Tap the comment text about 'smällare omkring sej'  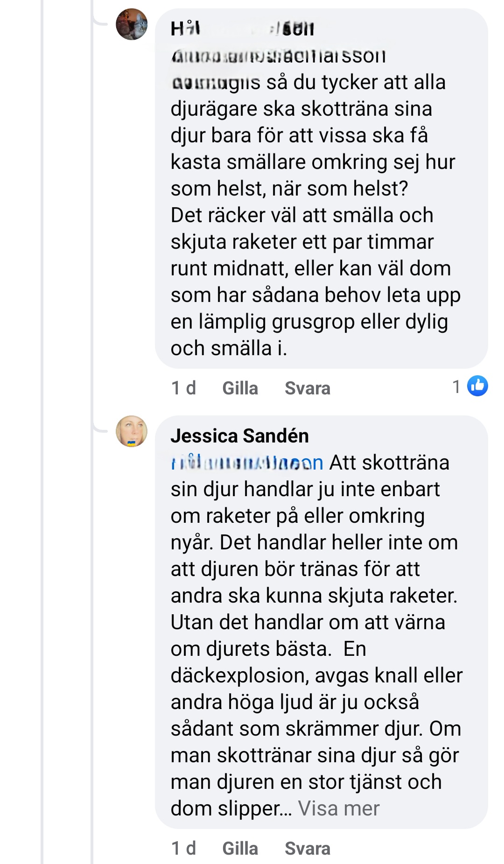(313, 162)
